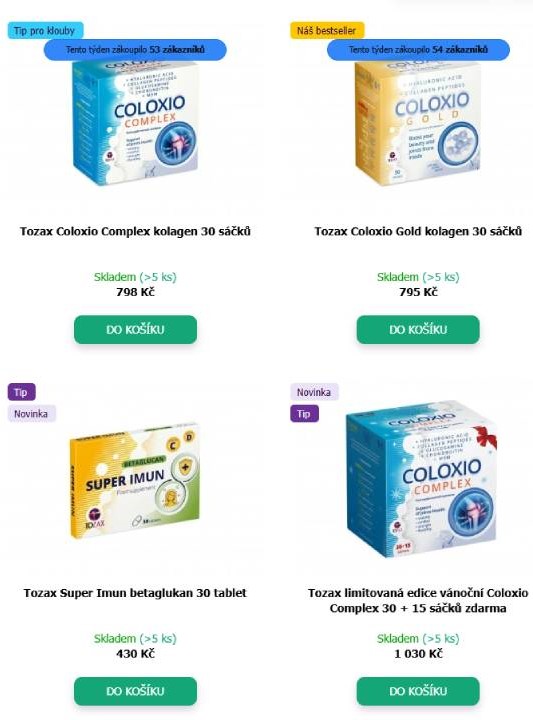Add Coloxio Gold kolagen to cart
Image resolution: width=533 pixels, height=720 pixels.
(418, 329)
